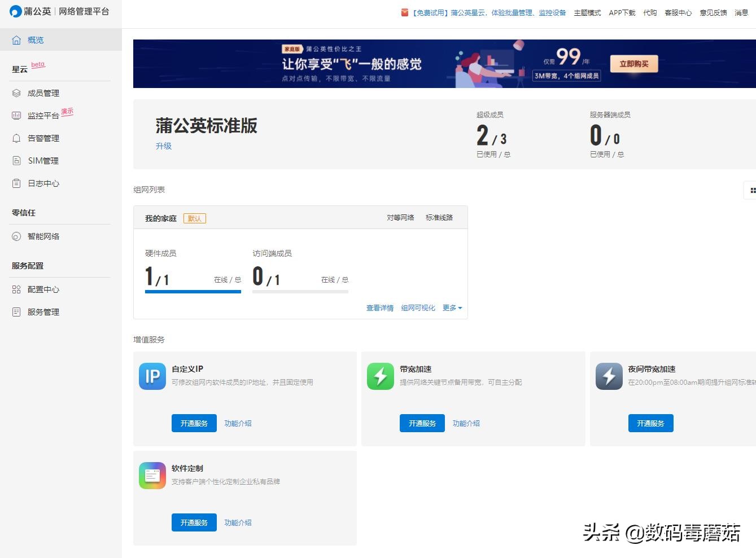The width and height of the screenshot is (756, 558).
Task: Click the 升级 upgrade link
Action: coord(164,146)
